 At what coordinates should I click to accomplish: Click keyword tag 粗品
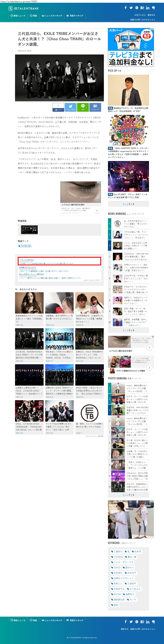(x=115, y=605)
